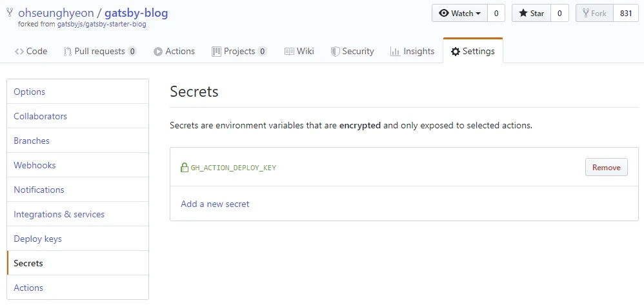The height and width of the screenshot is (305, 644).
Task: Click Add a new secret link
Action: point(215,204)
